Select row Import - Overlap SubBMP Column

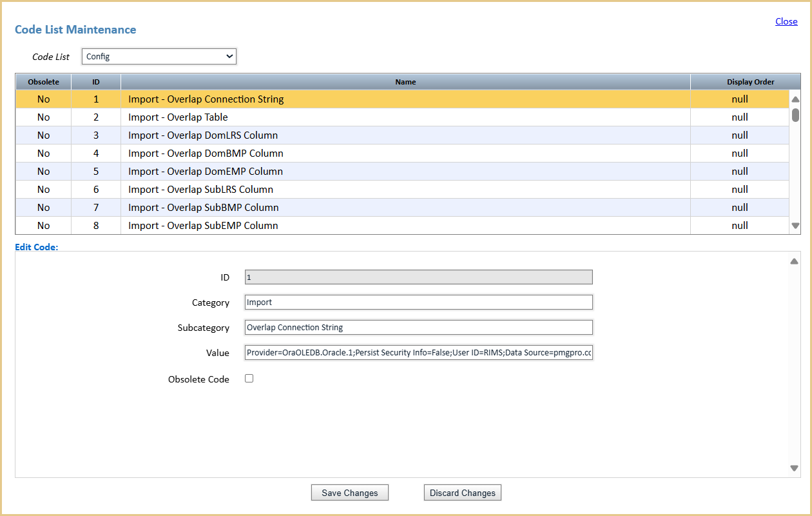coord(402,208)
